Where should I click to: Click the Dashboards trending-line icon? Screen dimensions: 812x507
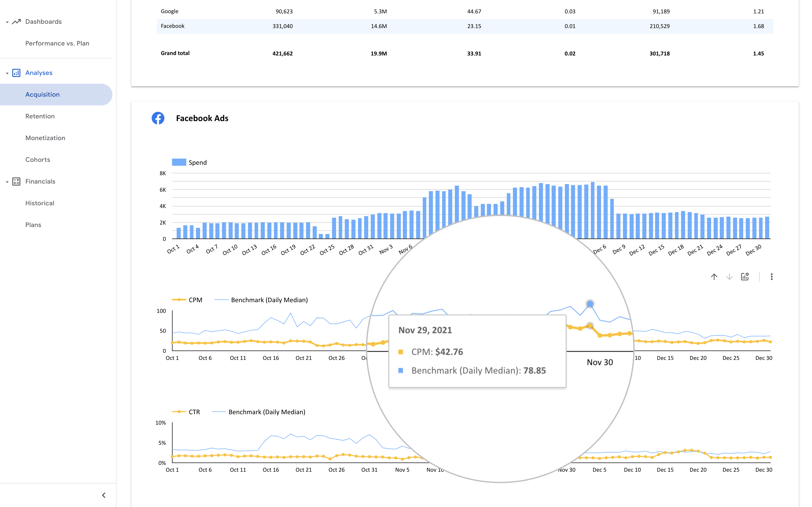pos(17,22)
